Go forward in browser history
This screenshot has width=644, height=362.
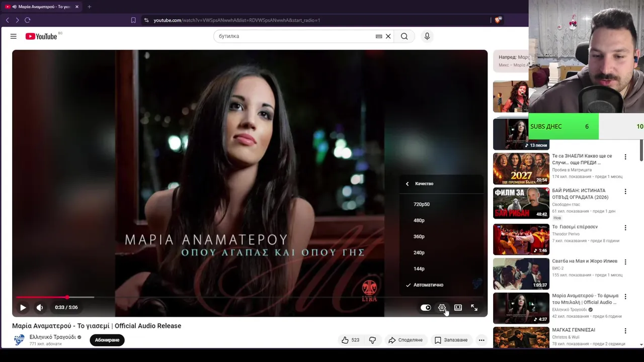point(17,20)
